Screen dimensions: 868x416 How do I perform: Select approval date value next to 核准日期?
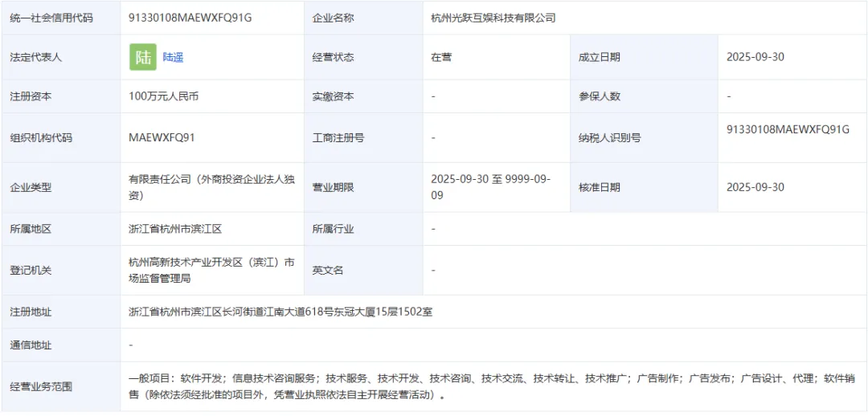755,187
